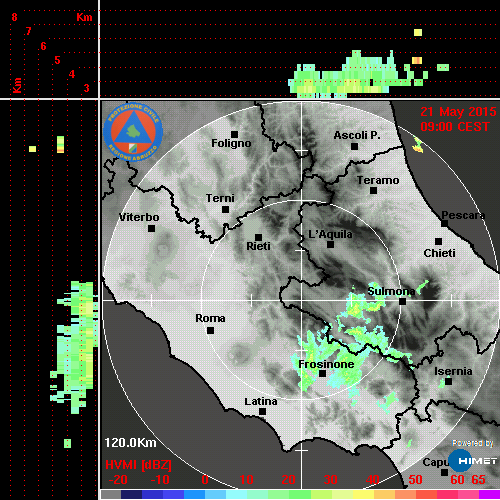Image resolution: width=500 pixels, height=500 pixels.
Task: Click the dark navy swatch on the dBZ scale
Action: (132, 494)
